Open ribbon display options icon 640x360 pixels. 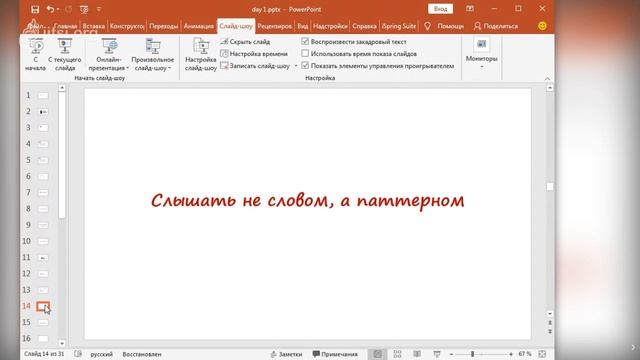point(470,9)
